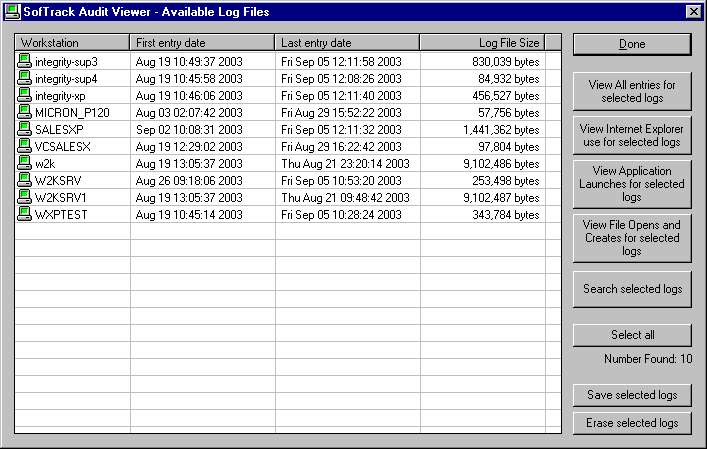Sort by First entry date column header
707x449 pixels.
(202, 43)
